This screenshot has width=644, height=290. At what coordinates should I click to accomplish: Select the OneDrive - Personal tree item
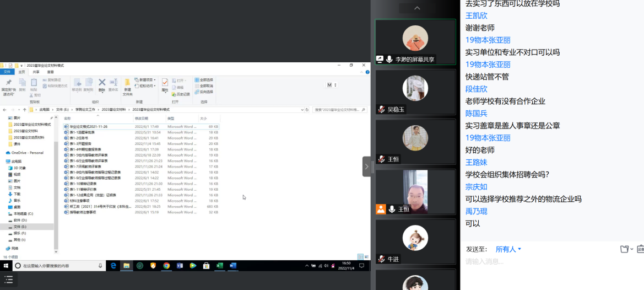(26, 153)
